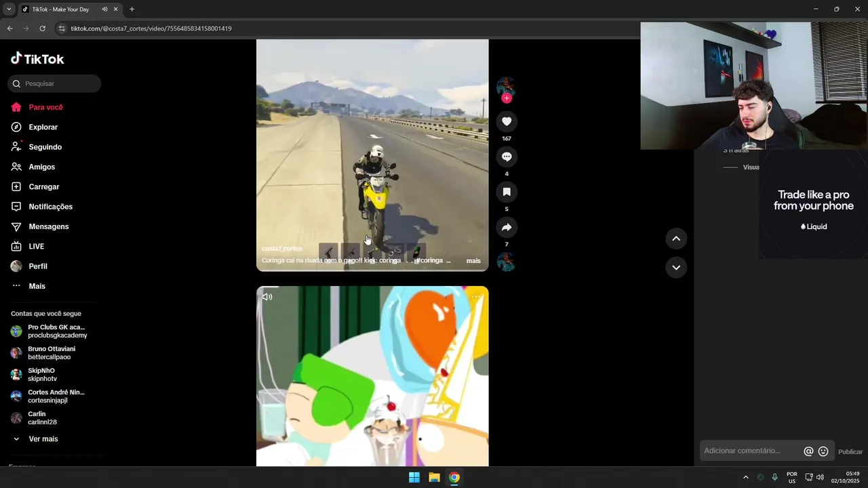Screen dimensions: 868x488
Task: Show hidden tray icons chevron
Action: (x=746, y=477)
